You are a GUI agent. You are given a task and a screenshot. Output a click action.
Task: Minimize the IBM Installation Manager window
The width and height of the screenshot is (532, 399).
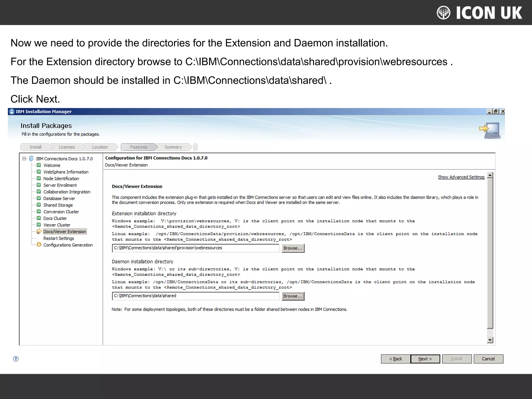coord(489,111)
